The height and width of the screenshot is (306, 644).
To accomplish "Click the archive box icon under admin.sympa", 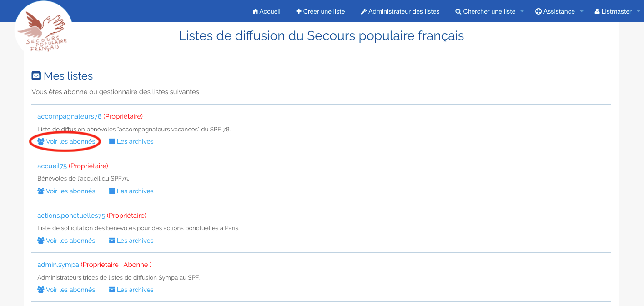I will click(112, 290).
